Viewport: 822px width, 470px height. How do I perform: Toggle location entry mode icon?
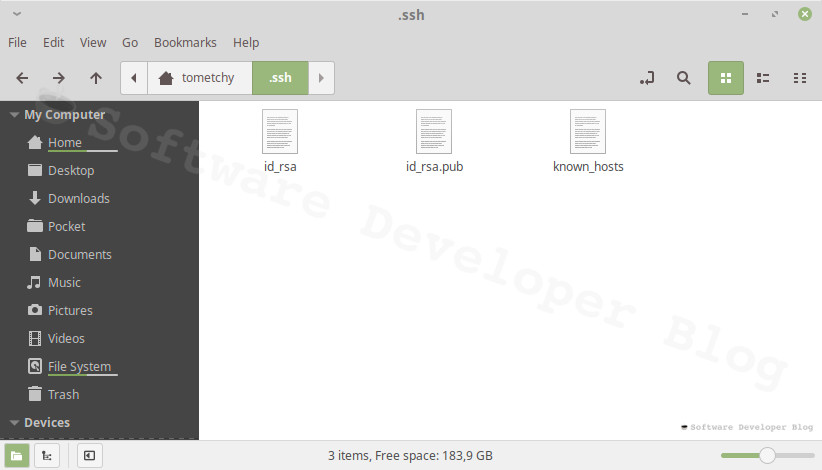coord(647,78)
